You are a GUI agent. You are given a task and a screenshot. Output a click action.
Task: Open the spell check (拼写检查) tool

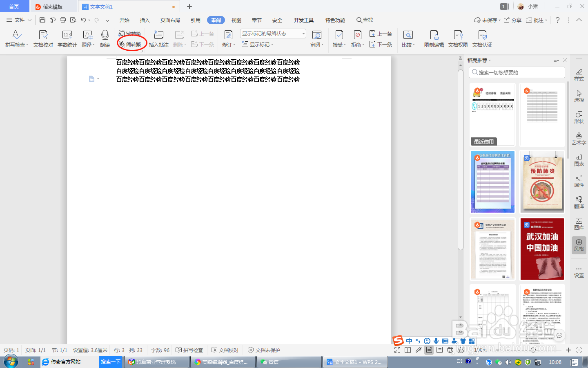coord(16,39)
